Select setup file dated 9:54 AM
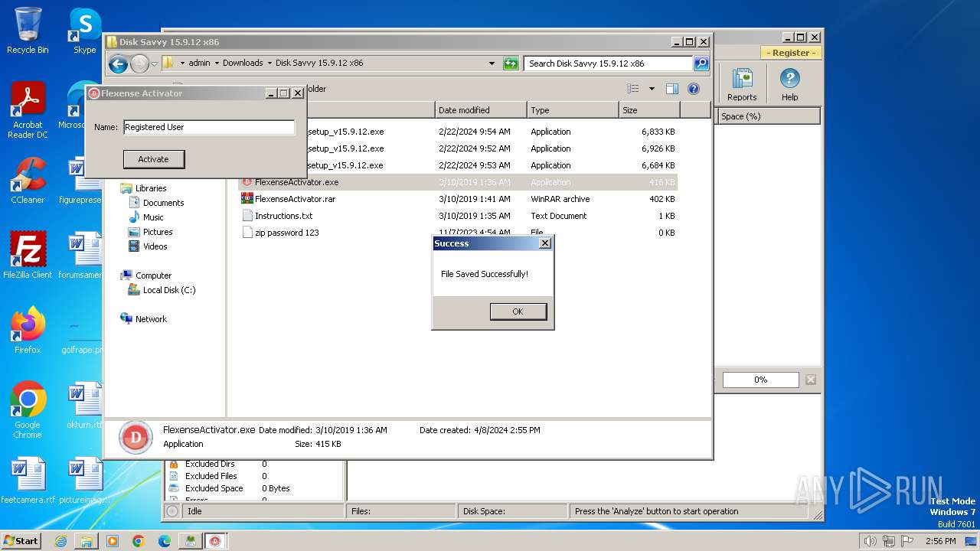The height and width of the screenshot is (551, 980). [491, 132]
